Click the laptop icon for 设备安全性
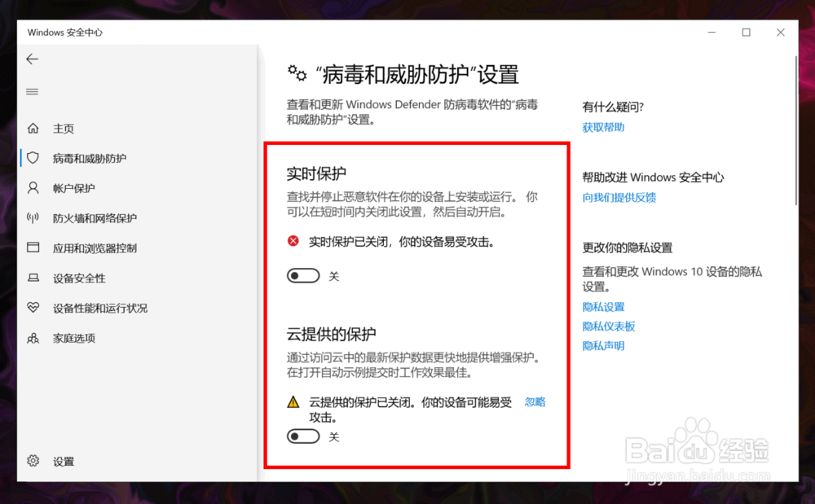This screenshot has width=815, height=504. pos(33,278)
